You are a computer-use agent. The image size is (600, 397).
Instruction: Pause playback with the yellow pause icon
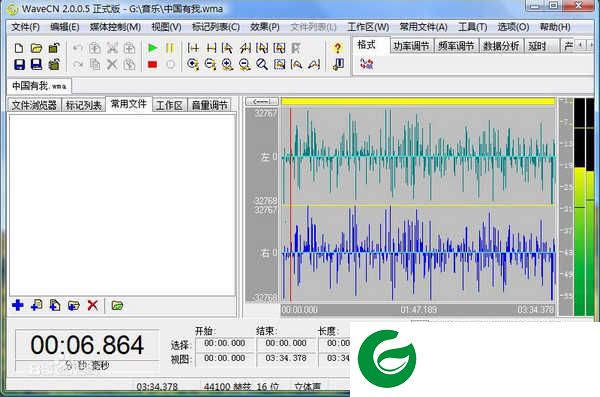(x=170, y=48)
